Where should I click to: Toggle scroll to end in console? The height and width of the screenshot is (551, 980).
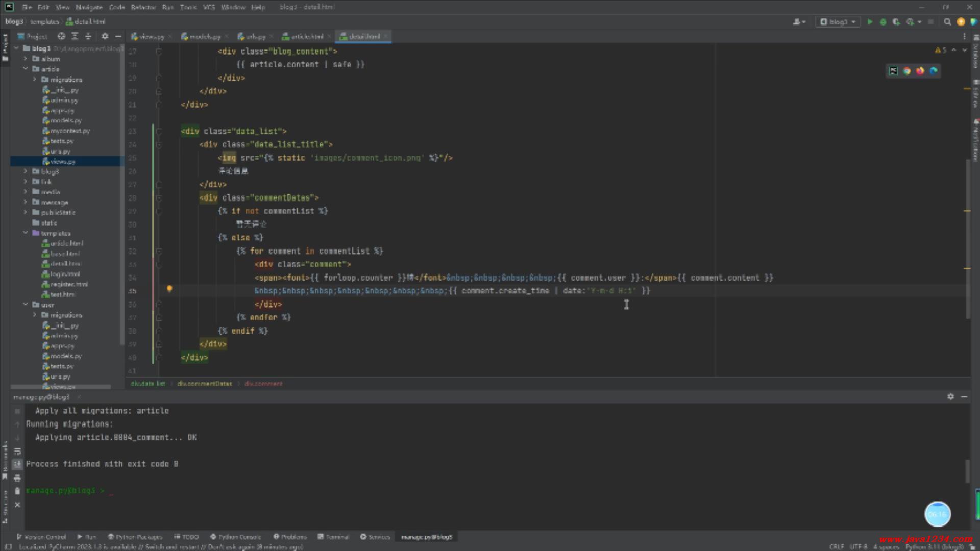[17, 464]
